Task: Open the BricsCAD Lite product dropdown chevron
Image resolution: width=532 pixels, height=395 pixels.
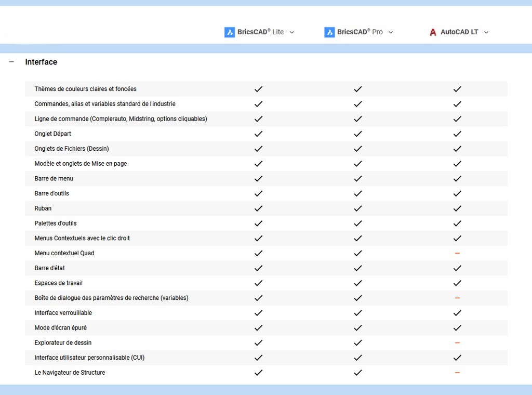Action: tap(292, 32)
